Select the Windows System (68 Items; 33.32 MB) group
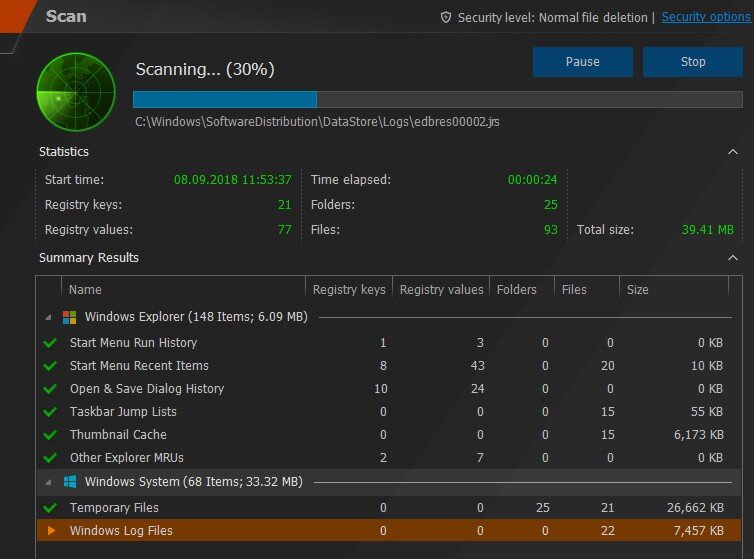This screenshot has height=559, width=754. [389, 482]
